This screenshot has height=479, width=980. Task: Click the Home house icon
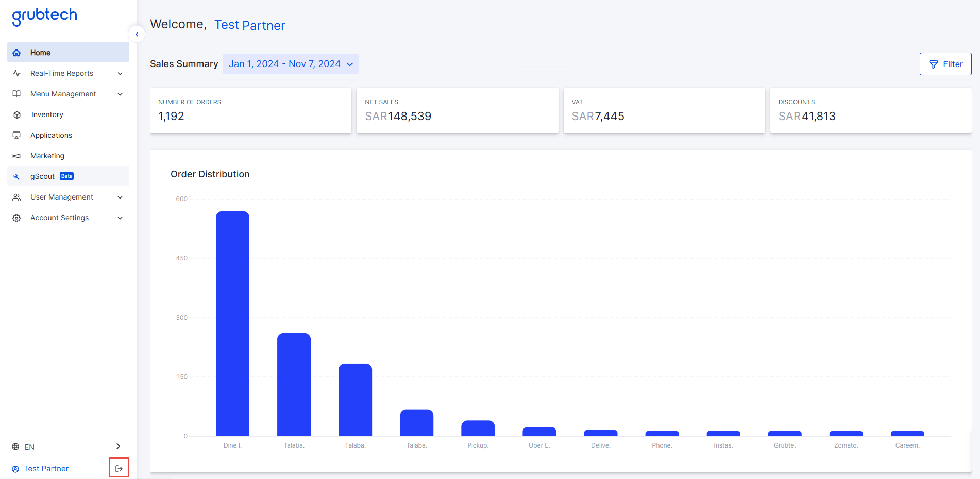click(x=16, y=53)
